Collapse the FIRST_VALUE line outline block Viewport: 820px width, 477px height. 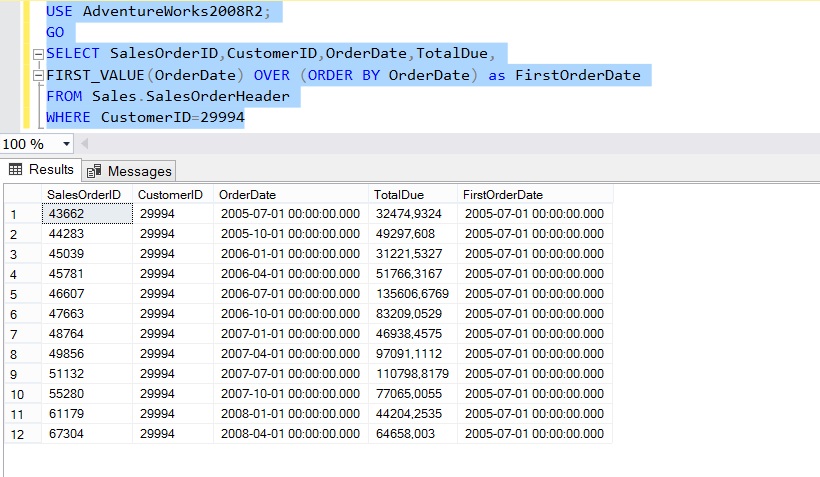coord(38,76)
